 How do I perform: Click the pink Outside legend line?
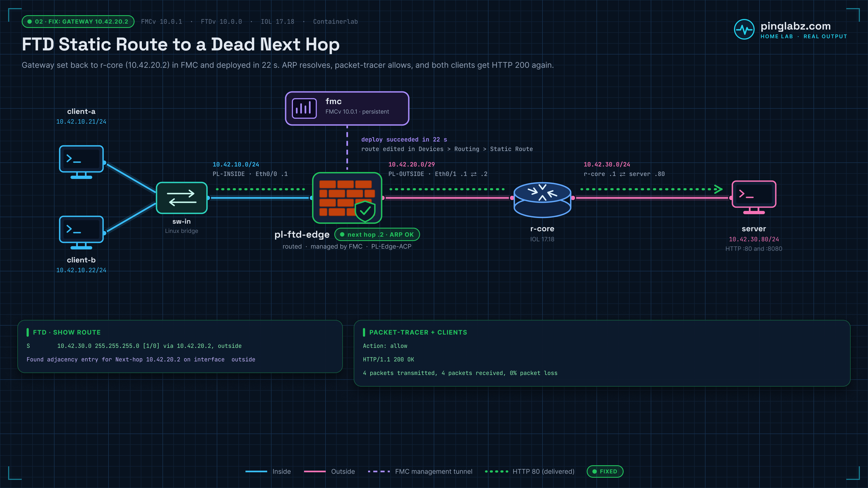(315, 471)
